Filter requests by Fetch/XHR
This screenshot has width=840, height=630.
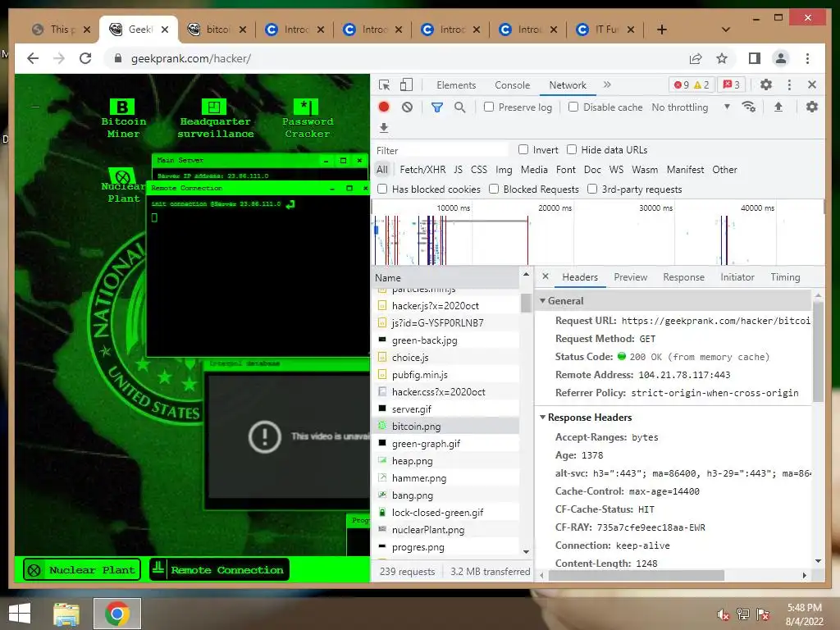click(422, 169)
